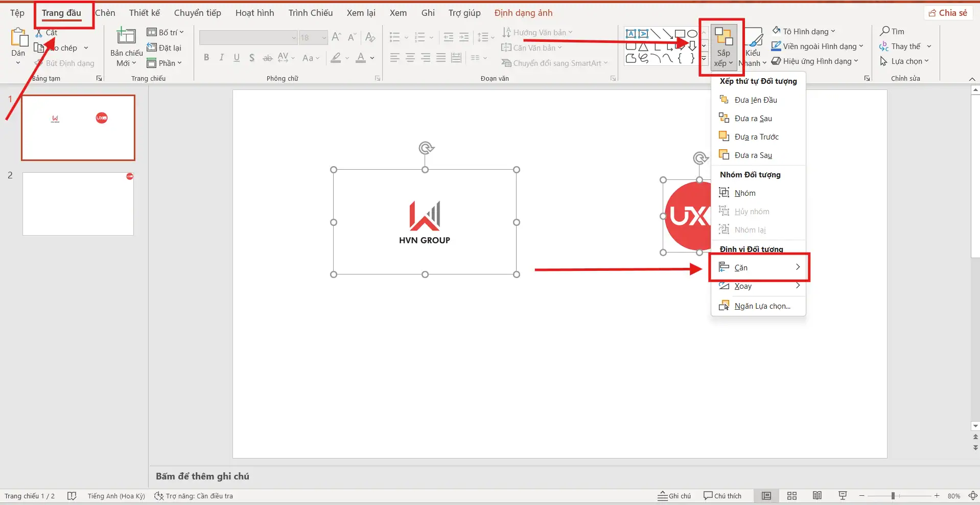This screenshot has height=505, width=980.
Task: Select the text box shape in the shapes gallery
Action: (631, 34)
